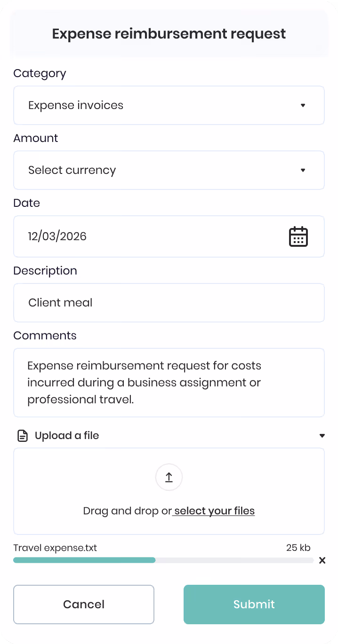This screenshot has height=644, width=338.
Task: Click the file upload progress bar
Action: coord(163,560)
